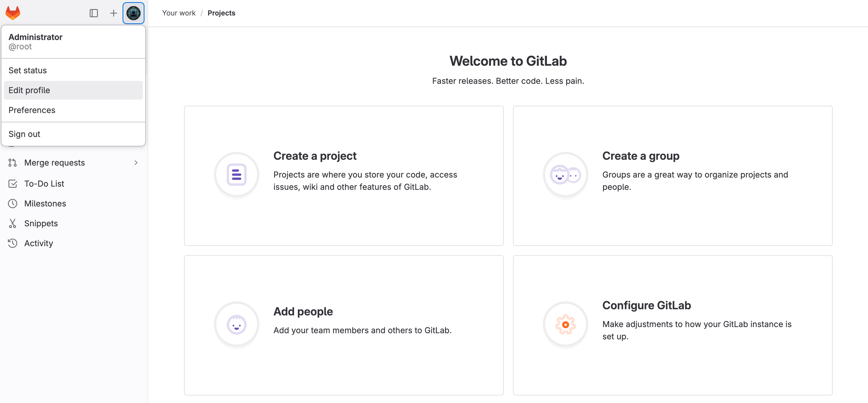Toggle the sidebar collapse icon

[x=94, y=13]
